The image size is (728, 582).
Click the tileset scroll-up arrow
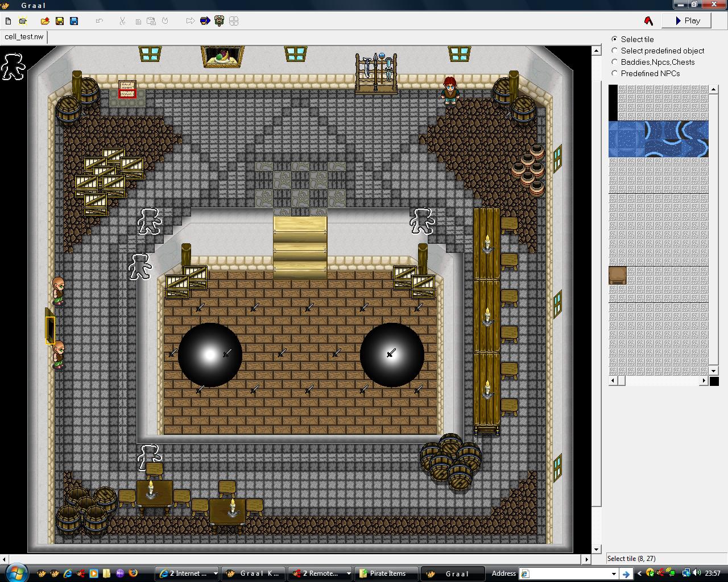tap(714, 89)
